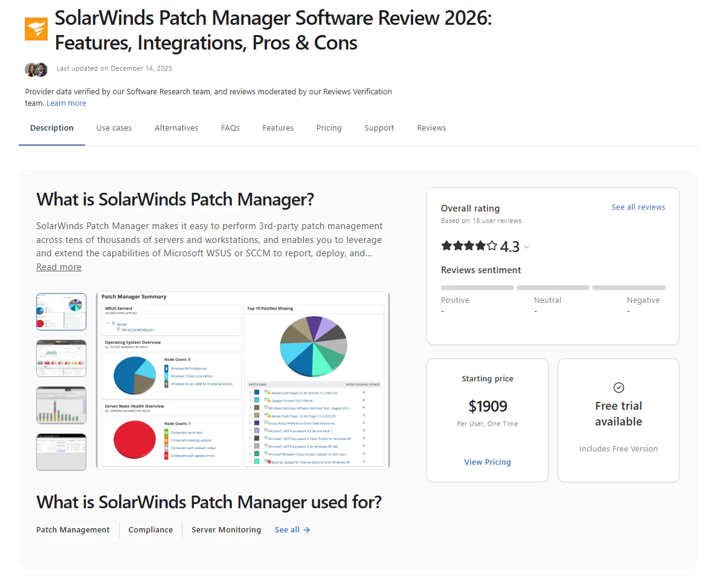Click the Reviews sentiment label

click(x=481, y=270)
